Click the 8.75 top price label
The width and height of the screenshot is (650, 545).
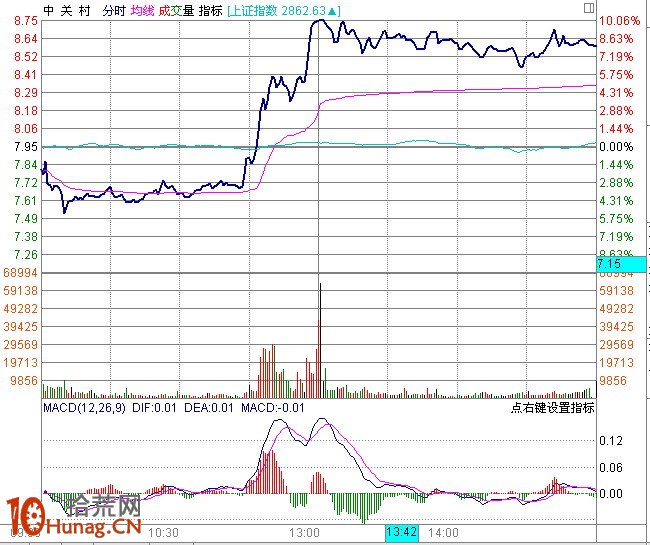[x=26, y=21]
